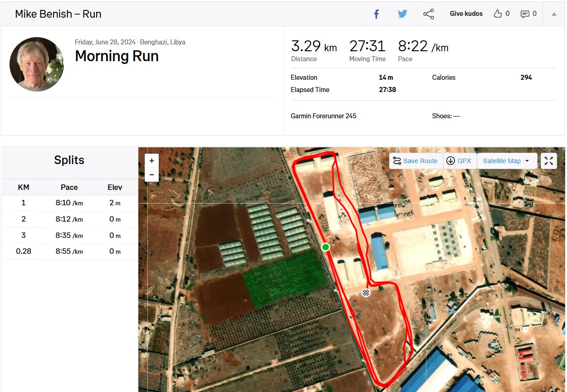Click the Elev column header in Splits
Screen dimensions: 567x392
tap(115, 187)
